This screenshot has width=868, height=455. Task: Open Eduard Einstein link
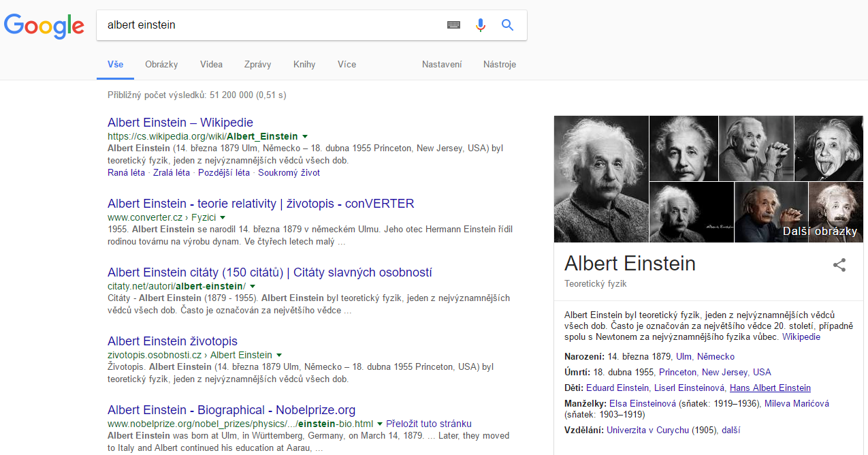click(617, 388)
